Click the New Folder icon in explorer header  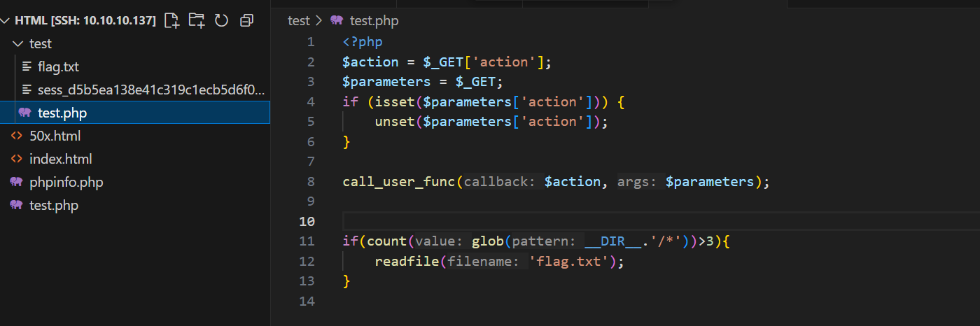pyautogui.click(x=197, y=20)
